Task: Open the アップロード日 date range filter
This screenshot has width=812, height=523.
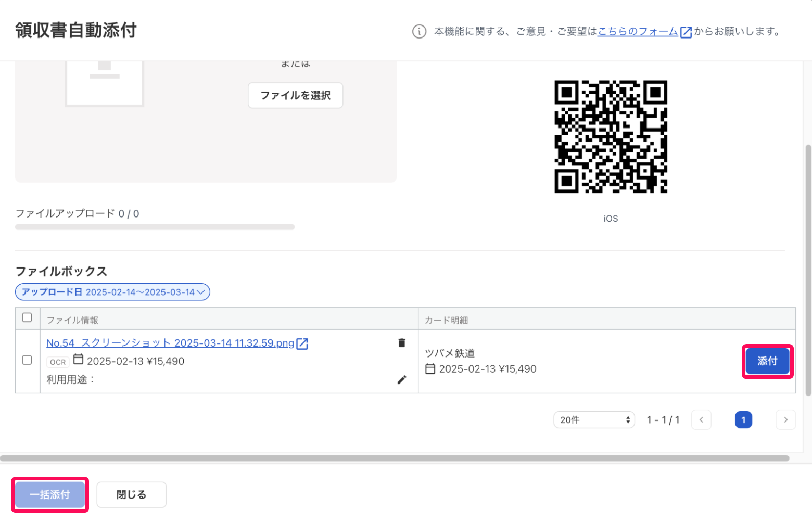Action: click(x=112, y=292)
